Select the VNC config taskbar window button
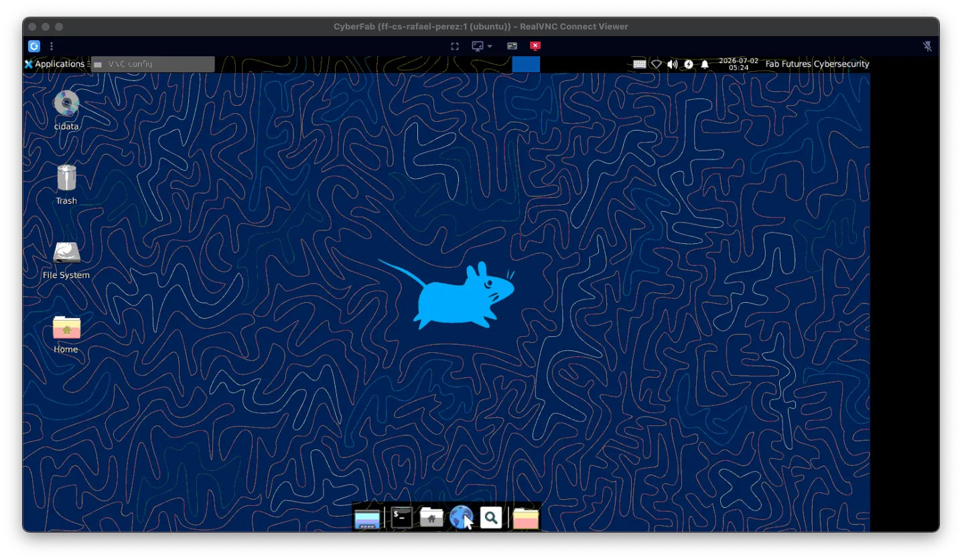The width and height of the screenshot is (962, 560). click(153, 64)
